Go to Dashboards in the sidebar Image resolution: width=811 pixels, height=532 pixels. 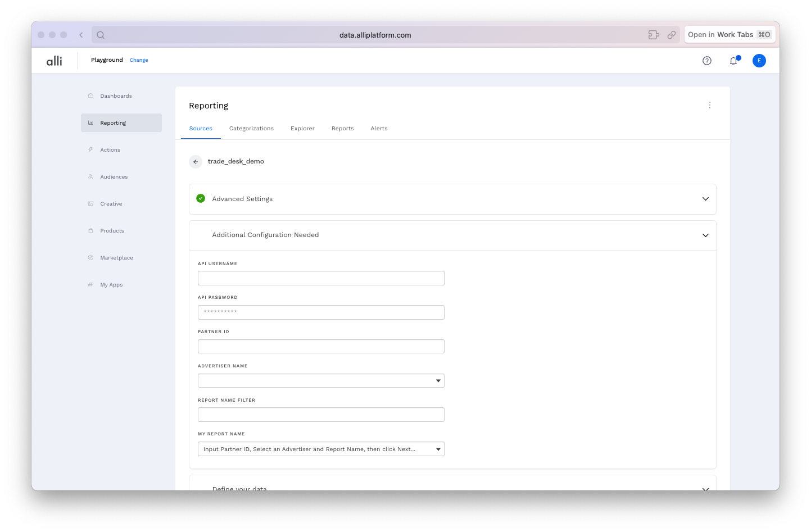click(116, 96)
